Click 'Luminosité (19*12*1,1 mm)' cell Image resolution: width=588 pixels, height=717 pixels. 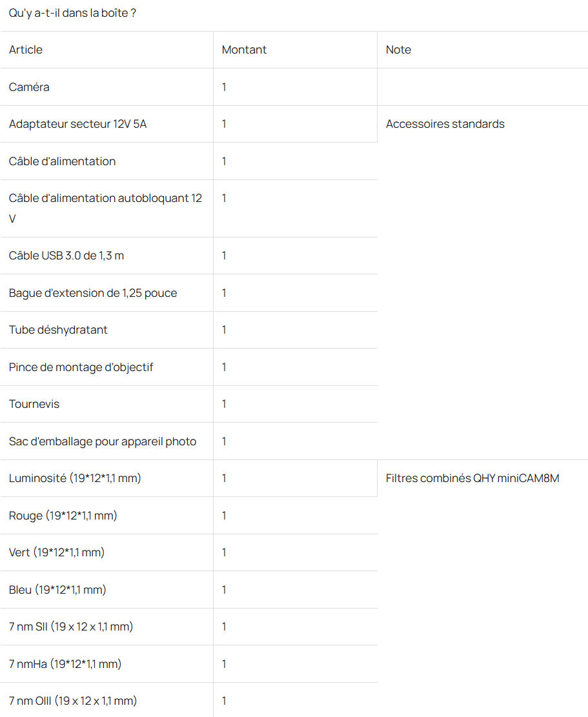(75, 478)
